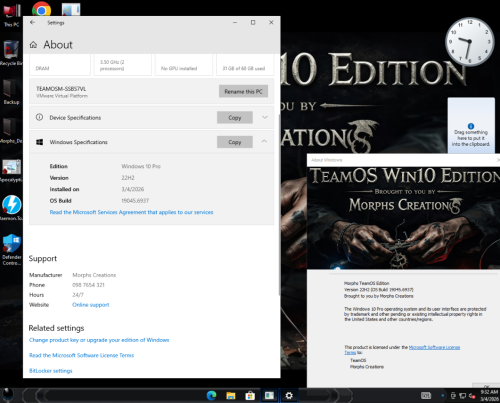Click 'Morphs TeamOS Edition' in About Windows
This screenshot has width=500, height=403.
pos(366,283)
